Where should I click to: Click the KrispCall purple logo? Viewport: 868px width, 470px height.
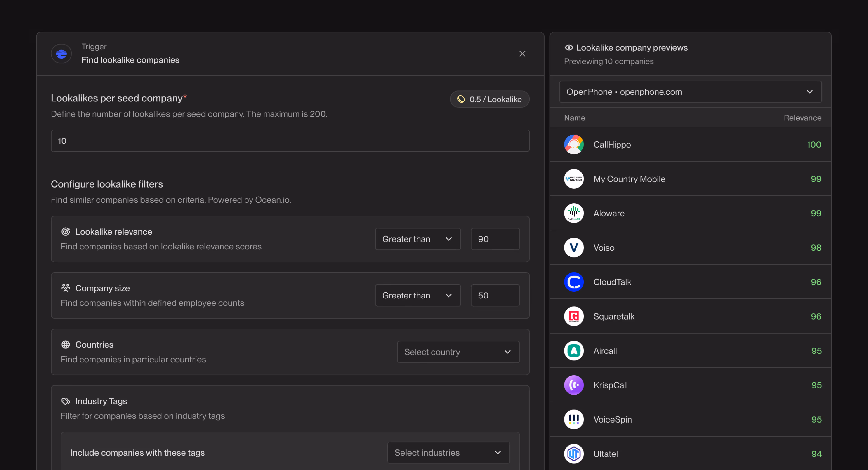(573, 385)
